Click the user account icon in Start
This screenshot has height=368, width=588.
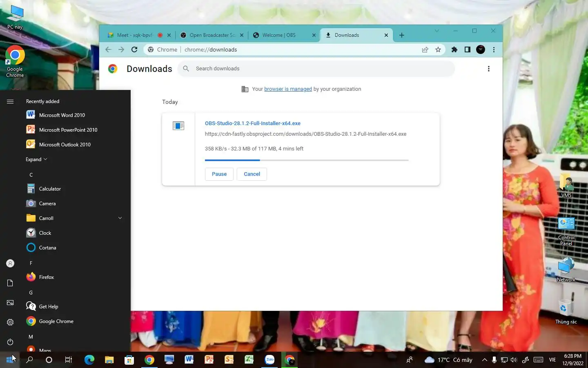coord(10,264)
